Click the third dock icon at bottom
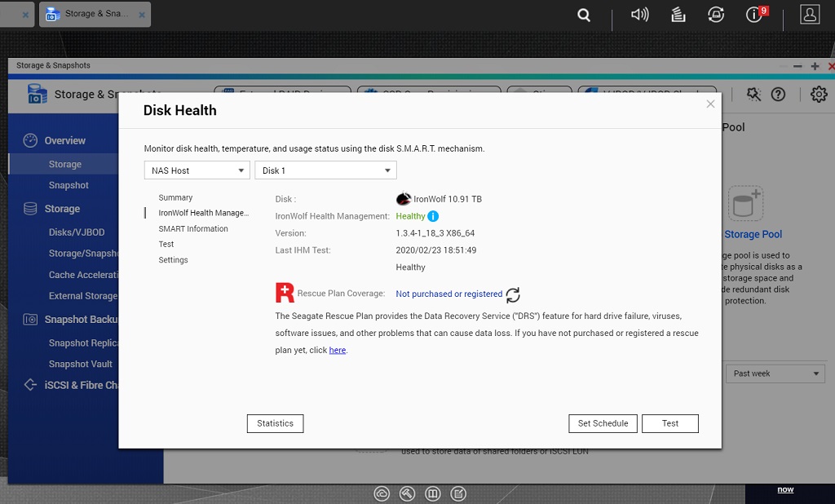Viewport: 835px width, 504px height. point(433,494)
